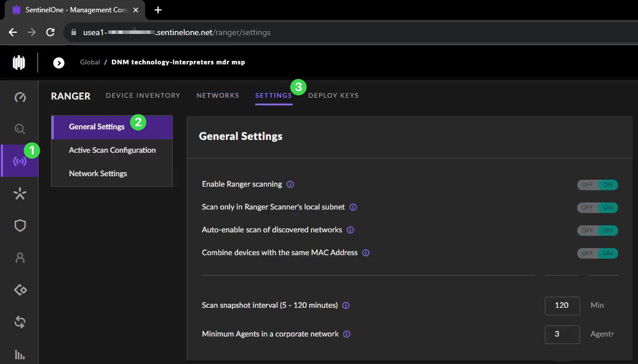Screen dimensions: 638x364
Task: Select General Settings in side menu
Action: tap(112, 127)
